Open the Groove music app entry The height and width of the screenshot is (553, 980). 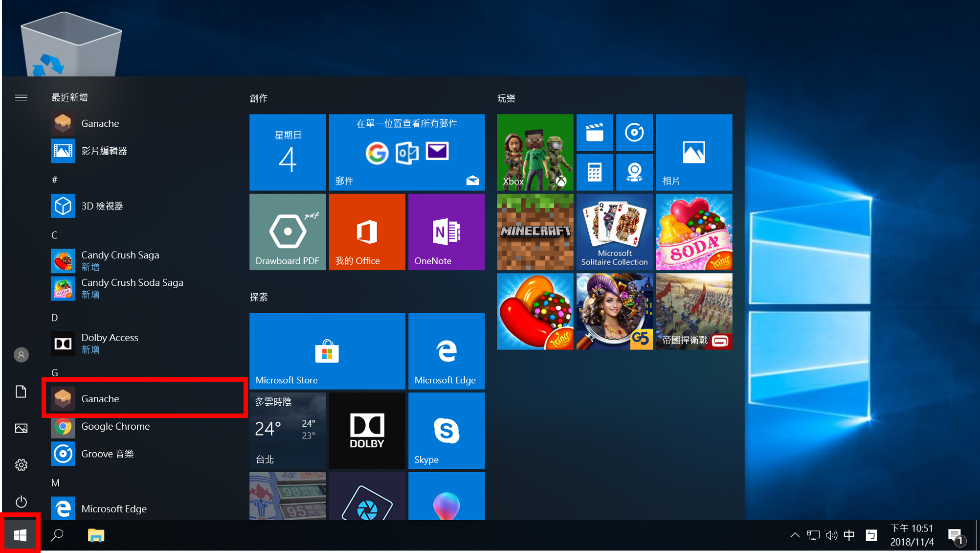107,454
